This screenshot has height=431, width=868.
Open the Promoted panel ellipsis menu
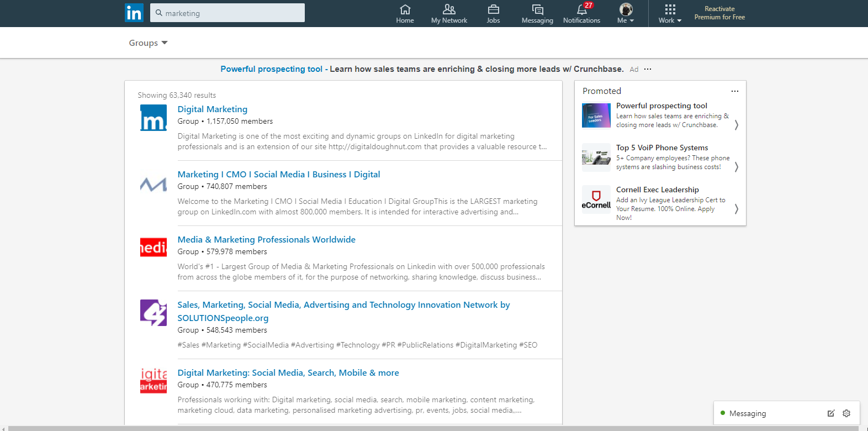(x=735, y=91)
